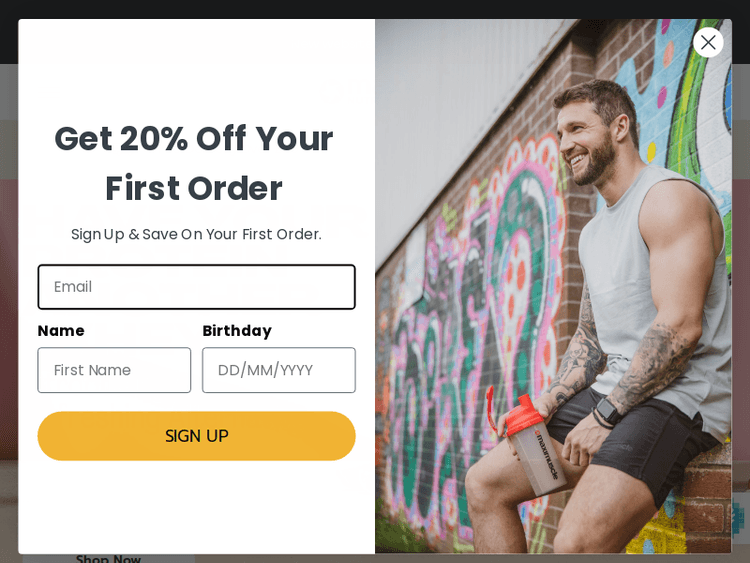
Task: Click the dark overlay bar above popup
Action: pyautogui.click(x=375, y=9)
